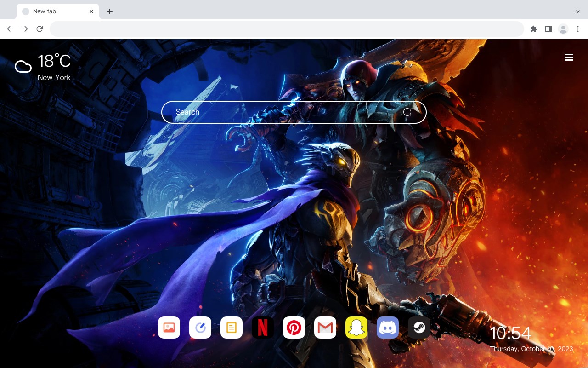Image resolution: width=588 pixels, height=368 pixels.
Task: Click the 10:54 clock display
Action: tap(510, 333)
